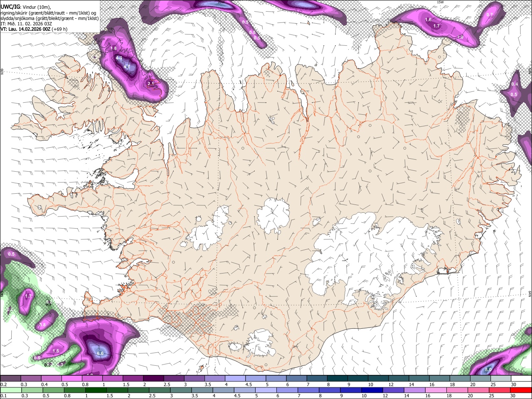Click the deep navy blue swatch in the lower legend
This screenshot has width=532, height=399.
click(371, 390)
